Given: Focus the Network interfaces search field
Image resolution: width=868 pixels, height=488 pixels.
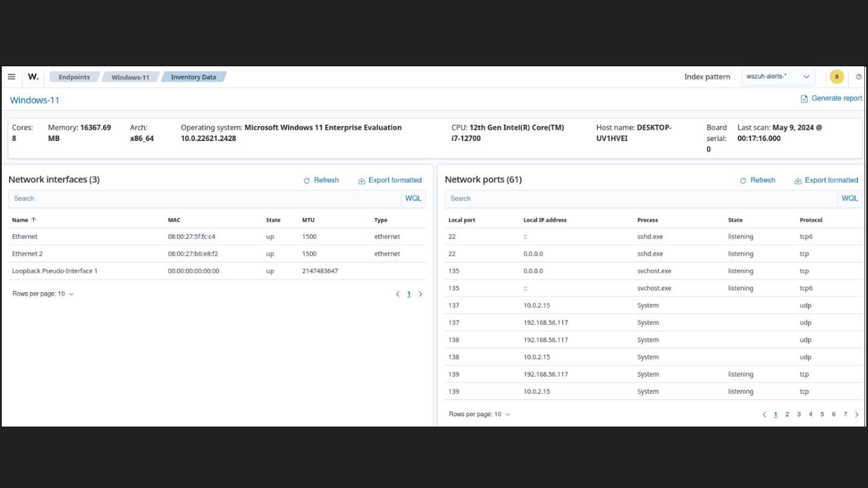Looking at the screenshot, I should 205,198.
